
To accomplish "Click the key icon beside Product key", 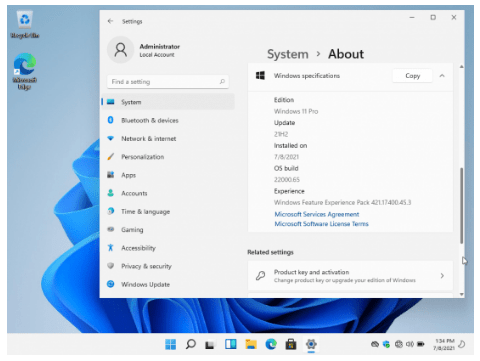I will [x=261, y=276].
